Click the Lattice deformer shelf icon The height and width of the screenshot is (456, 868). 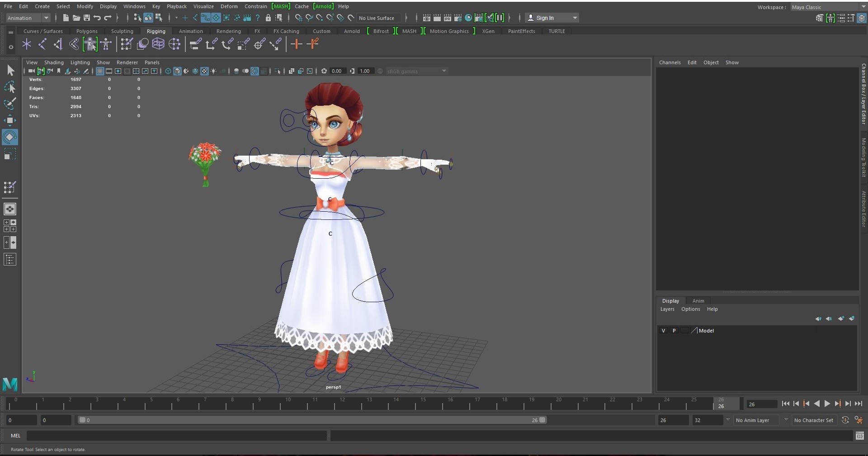click(x=158, y=44)
